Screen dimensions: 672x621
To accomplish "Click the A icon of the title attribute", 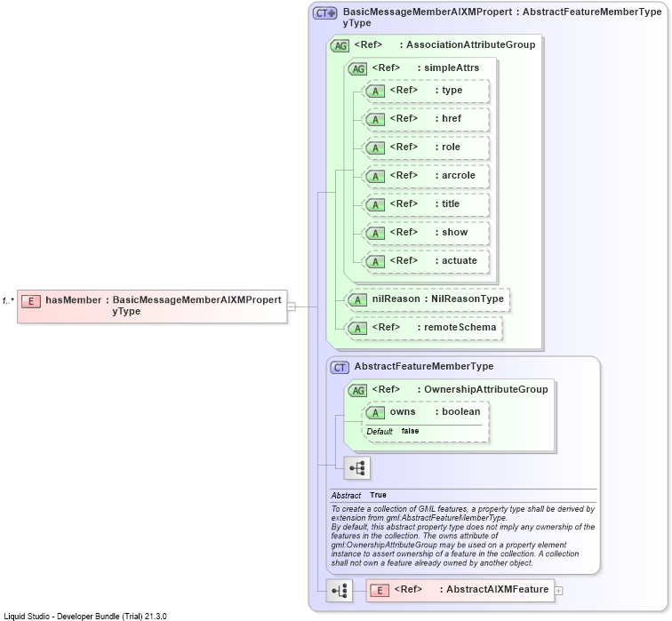I will 375,204.
